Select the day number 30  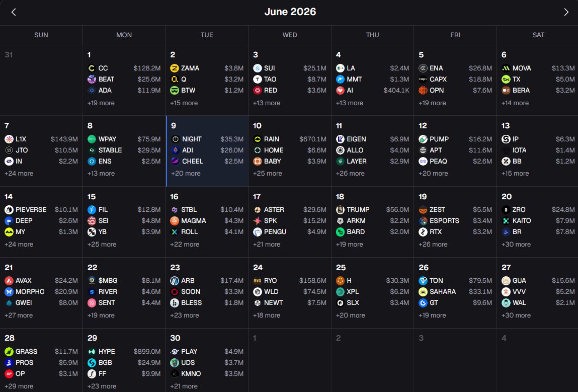coord(175,338)
